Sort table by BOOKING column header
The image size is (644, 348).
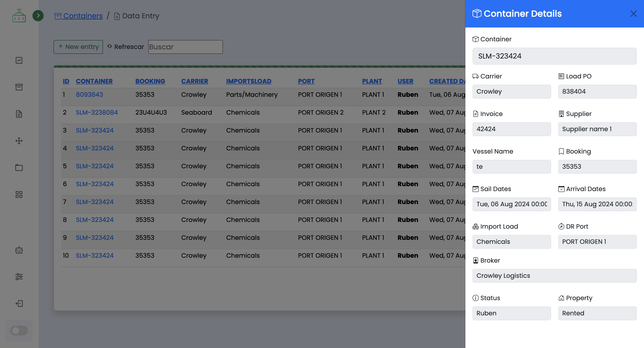(x=150, y=81)
